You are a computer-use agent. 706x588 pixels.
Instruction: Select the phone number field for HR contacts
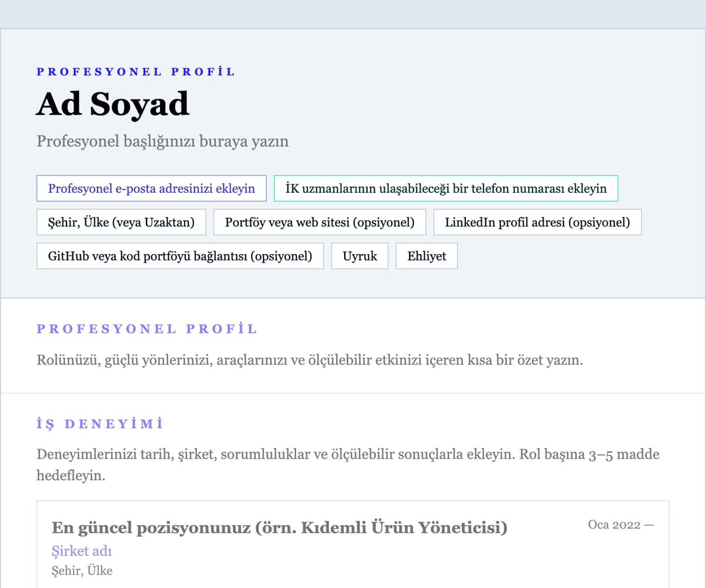click(x=445, y=189)
